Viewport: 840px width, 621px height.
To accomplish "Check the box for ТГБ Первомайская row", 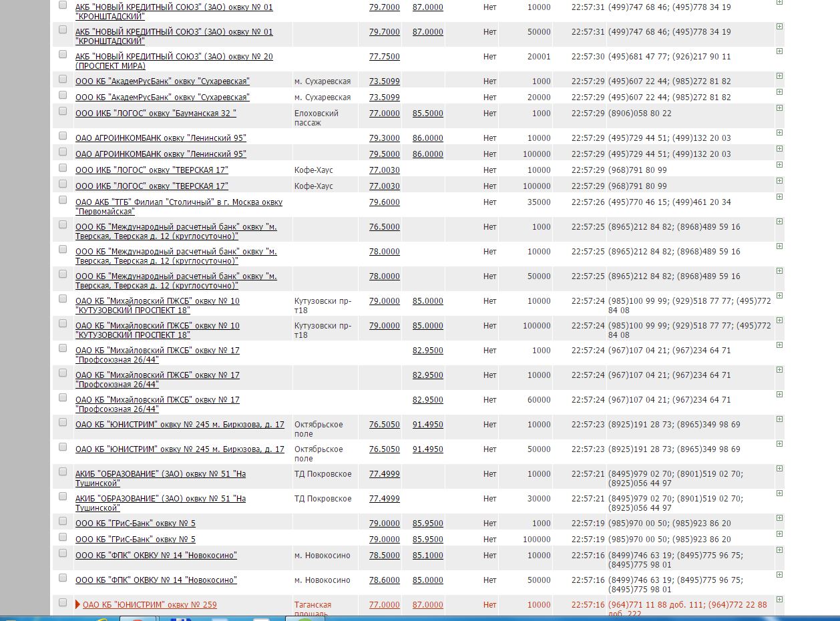I will 63,200.
